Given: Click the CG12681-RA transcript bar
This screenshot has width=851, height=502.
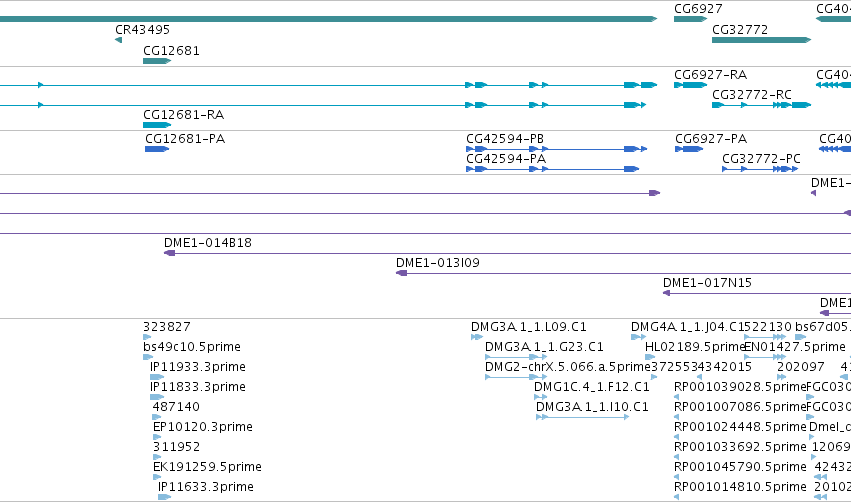Looking at the screenshot, I should 157,125.
